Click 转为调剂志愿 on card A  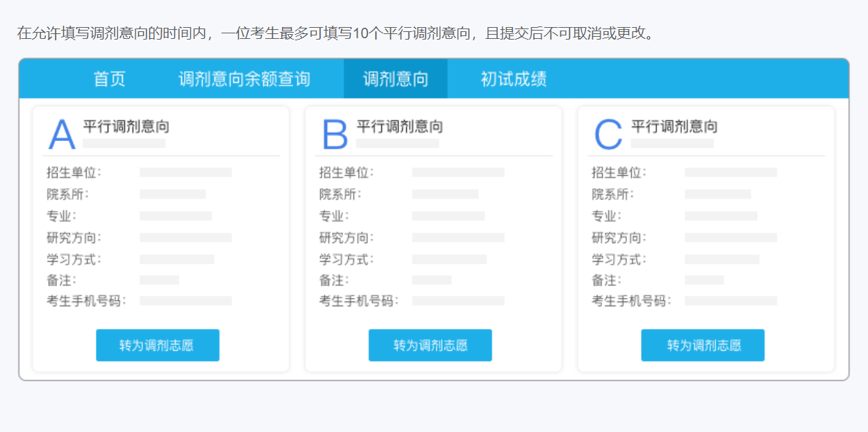[157, 344]
